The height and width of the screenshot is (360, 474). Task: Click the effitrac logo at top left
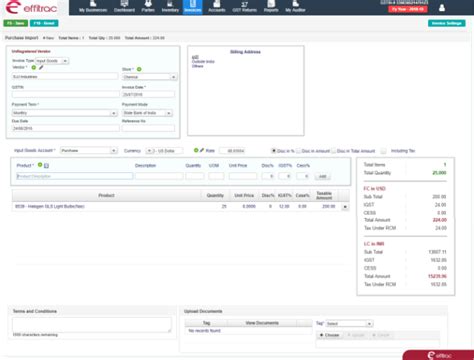point(31,7)
